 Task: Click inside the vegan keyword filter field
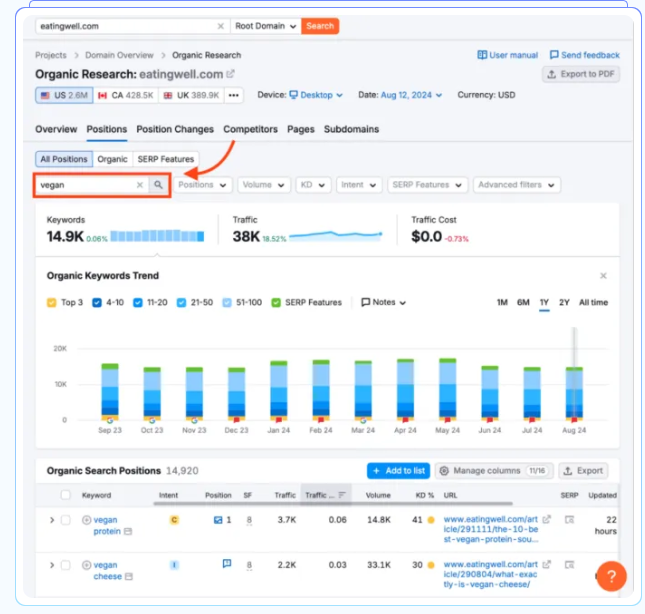point(86,185)
